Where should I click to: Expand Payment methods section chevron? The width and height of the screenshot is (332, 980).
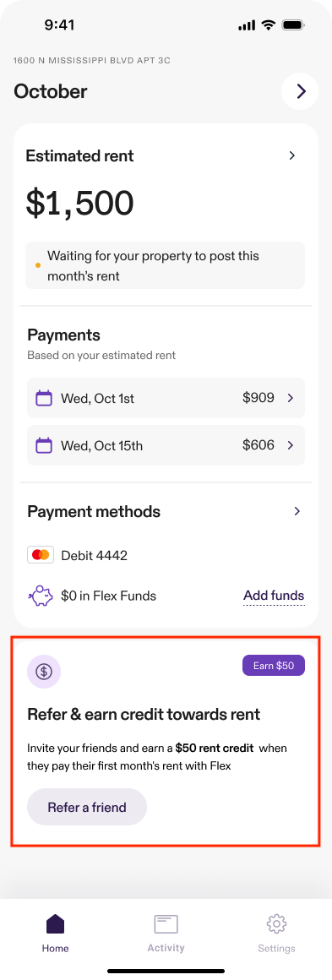(x=297, y=511)
